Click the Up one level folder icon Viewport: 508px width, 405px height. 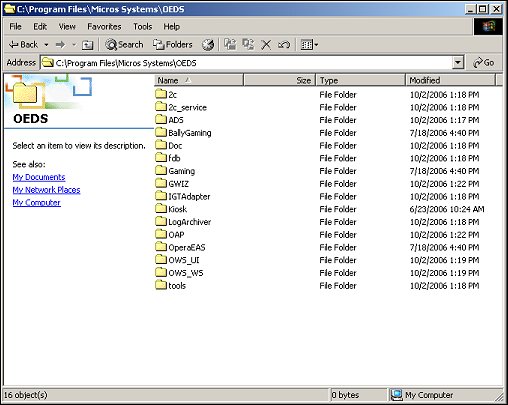(x=87, y=45)
